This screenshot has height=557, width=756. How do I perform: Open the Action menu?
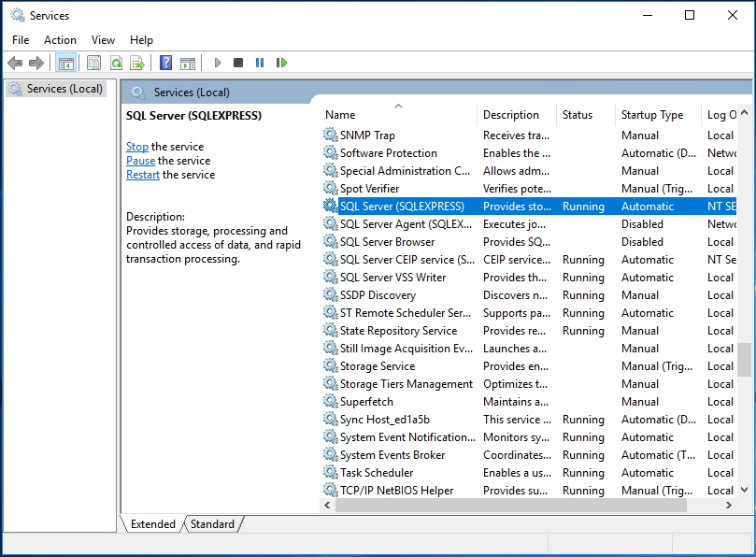(60, 40)
